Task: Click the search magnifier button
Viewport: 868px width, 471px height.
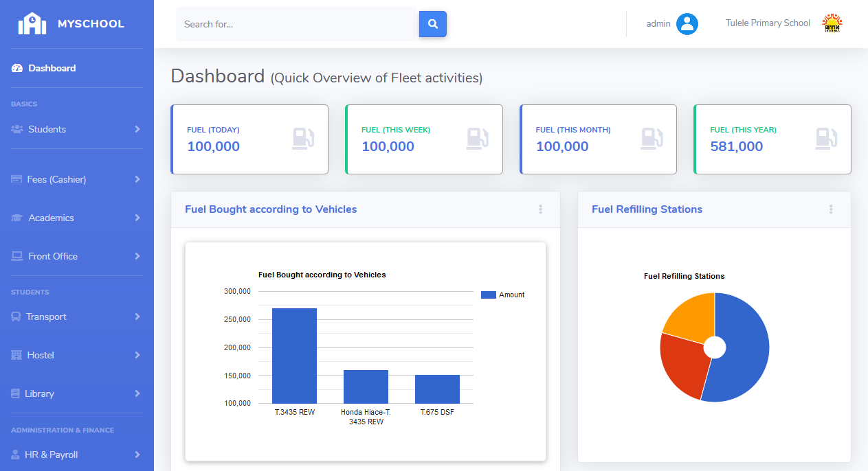Action: point(433,24)
